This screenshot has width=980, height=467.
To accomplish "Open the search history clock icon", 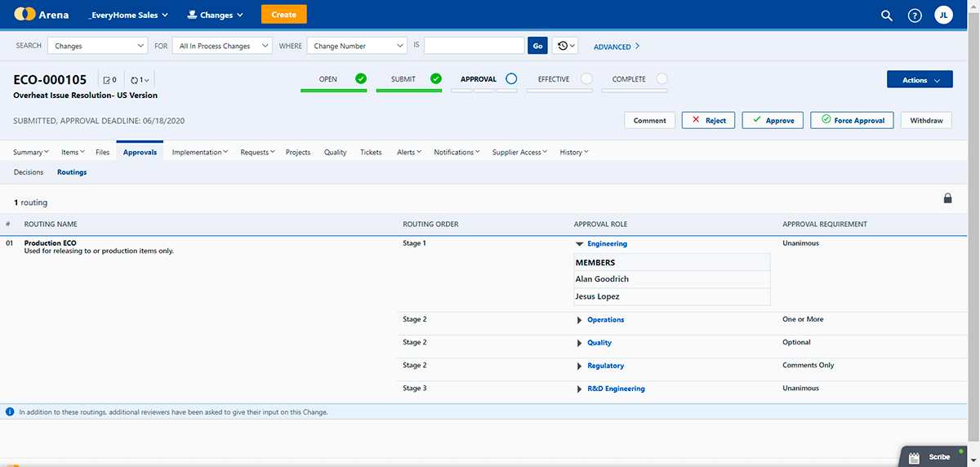I will [x=564, y=47].
